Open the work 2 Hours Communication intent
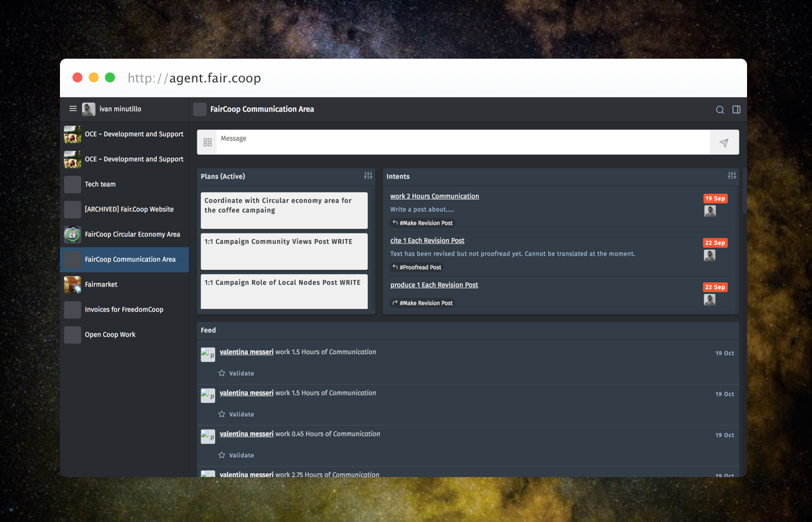Screen dimensions: 812x522 (434, 196)
